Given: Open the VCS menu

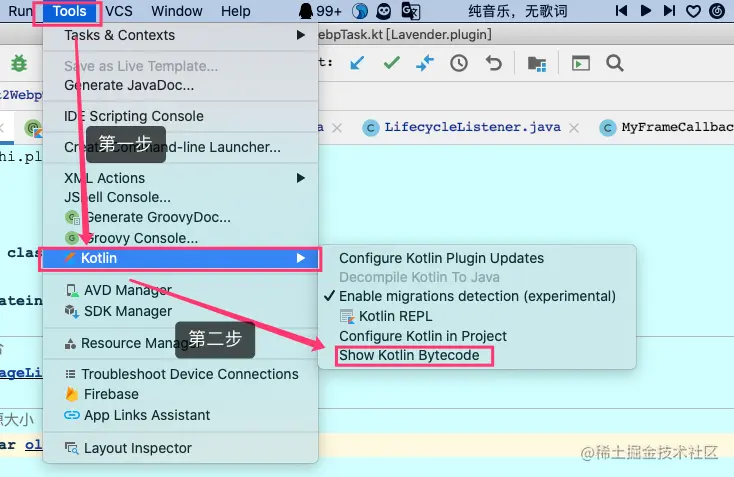Looking at the screenshot, I should tap(119, 11).
